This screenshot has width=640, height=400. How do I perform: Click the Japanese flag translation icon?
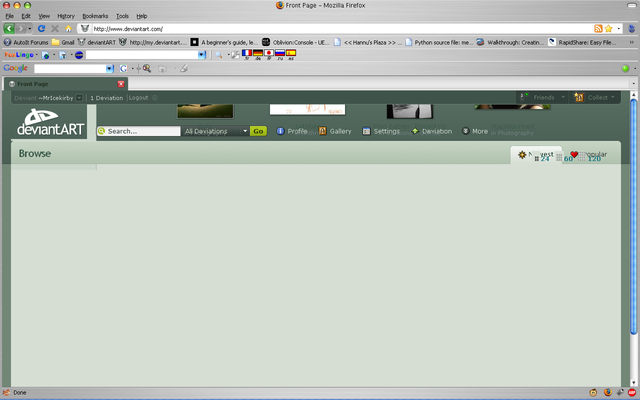(269, 53)
